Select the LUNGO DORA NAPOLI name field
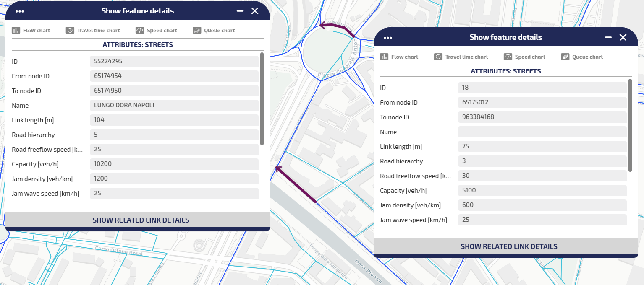644x285 pixels. click(x=174, y=105)
